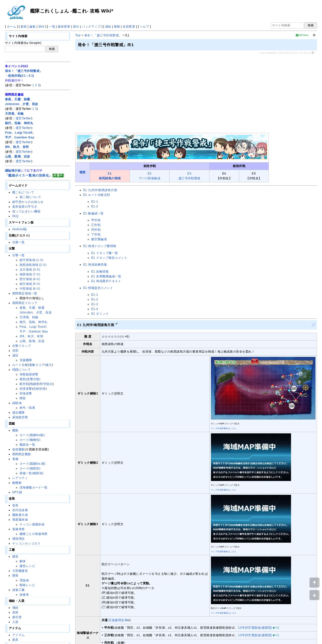Viewport: 322px width, 644px height.
Task: Open sidebar 基地航空隊 link
Action: [x=20, y=417]
